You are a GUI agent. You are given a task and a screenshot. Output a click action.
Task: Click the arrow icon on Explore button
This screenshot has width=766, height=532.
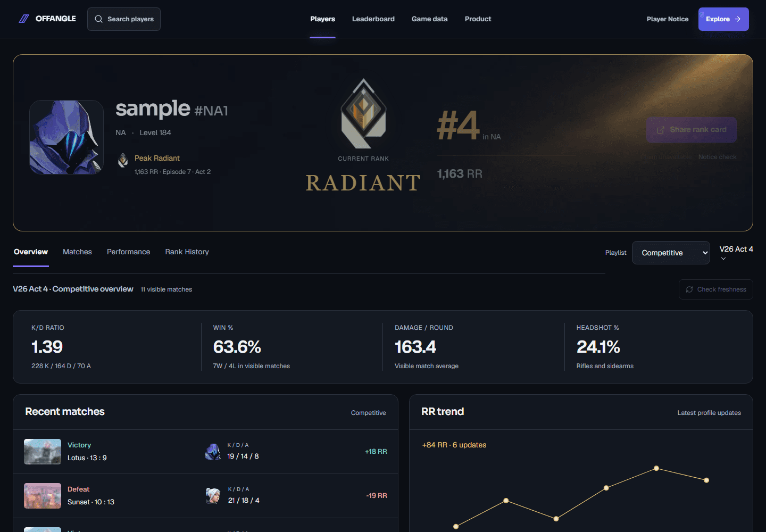point(738,19)
